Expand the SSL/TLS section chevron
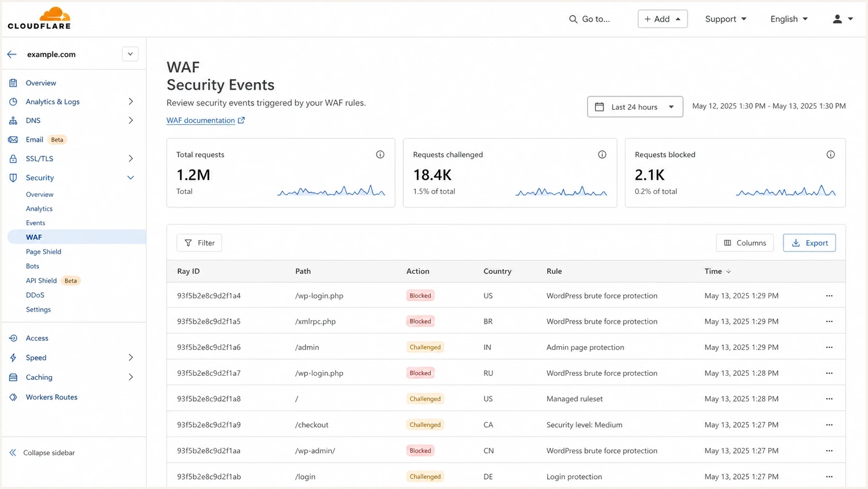The height and width of the screenshot is (489, 868). pyautogui.click(x=131, y=158)
